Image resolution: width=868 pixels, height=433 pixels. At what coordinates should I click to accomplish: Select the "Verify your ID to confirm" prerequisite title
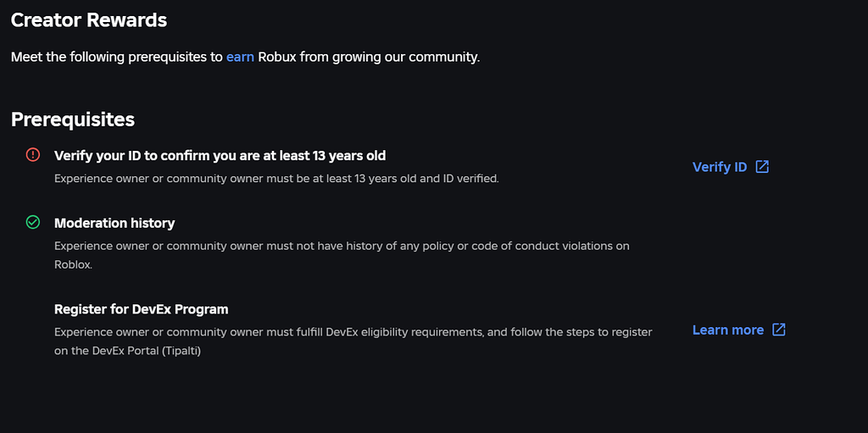point(220,155)
